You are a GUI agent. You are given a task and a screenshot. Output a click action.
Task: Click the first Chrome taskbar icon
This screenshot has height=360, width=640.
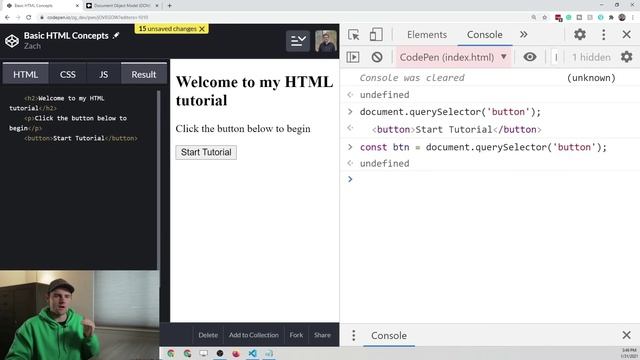click(171, 353)
